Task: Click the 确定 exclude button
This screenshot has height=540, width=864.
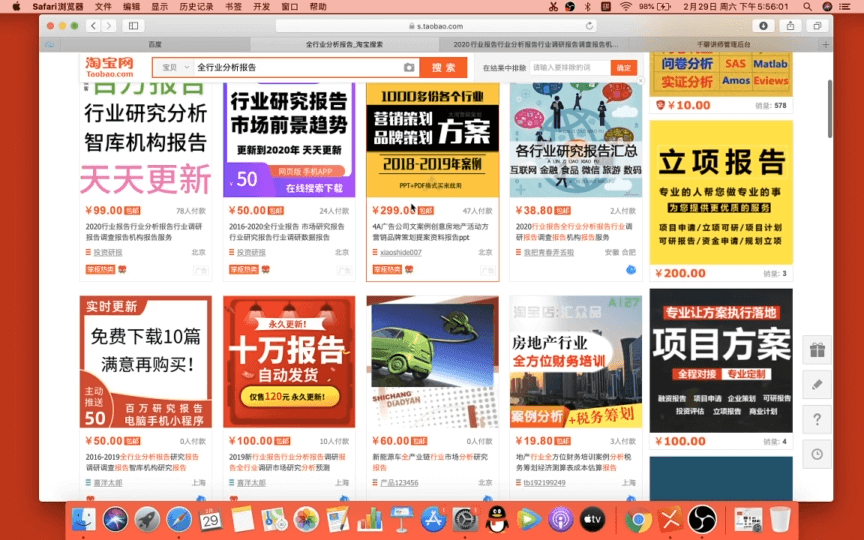Action: (x=624, y=68)
